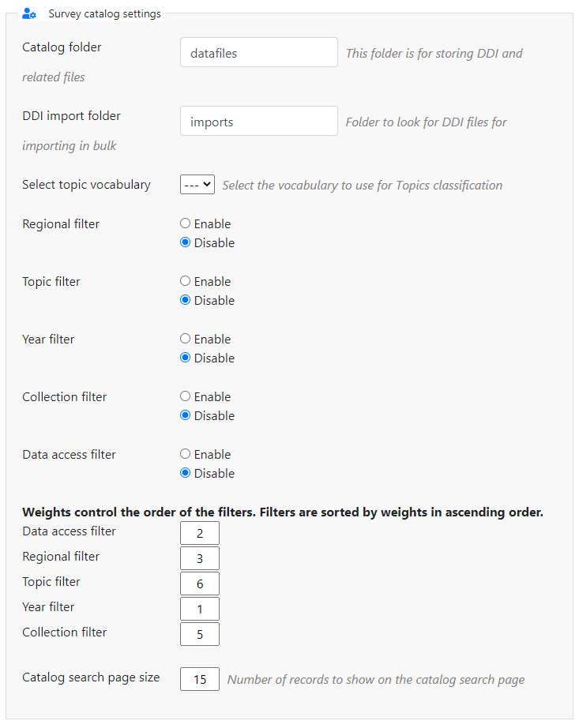Enable the Year filter radio button
The image size is (579, 728).
[x=186, y=339]
